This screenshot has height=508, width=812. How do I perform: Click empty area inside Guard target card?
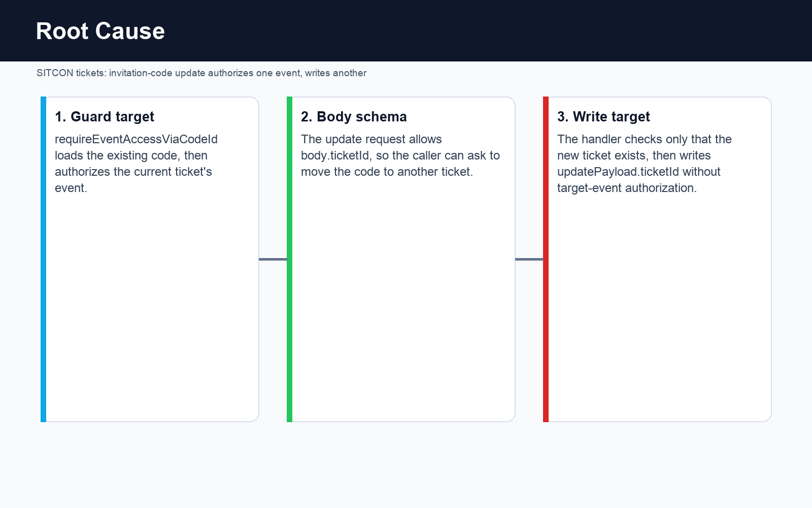[152, 305]
